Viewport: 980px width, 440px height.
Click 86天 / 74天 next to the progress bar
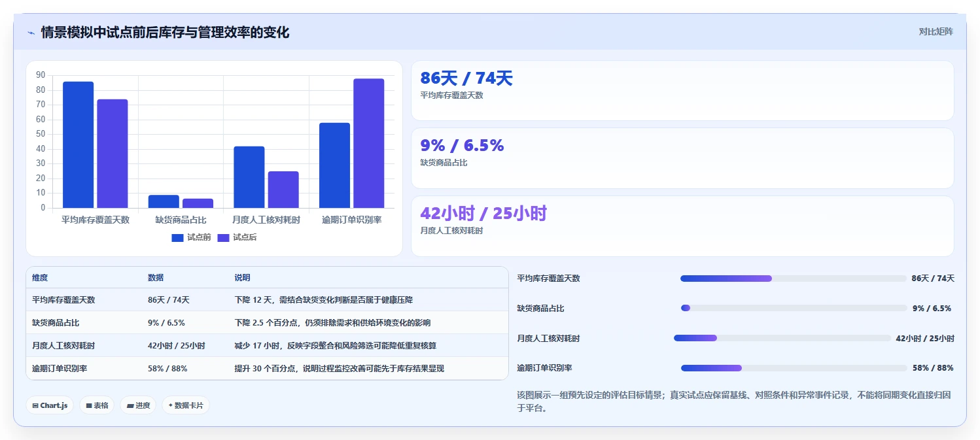pyautogui.click(x=933, y=279)
